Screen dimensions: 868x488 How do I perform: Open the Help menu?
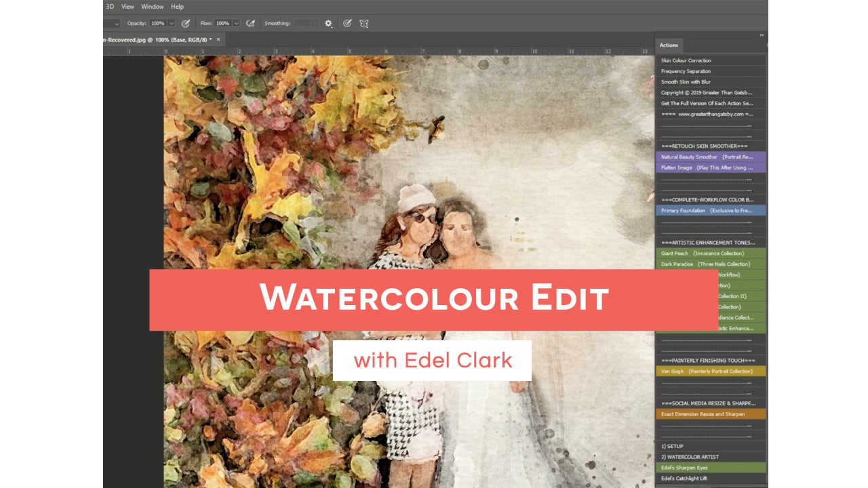[177, 7]
